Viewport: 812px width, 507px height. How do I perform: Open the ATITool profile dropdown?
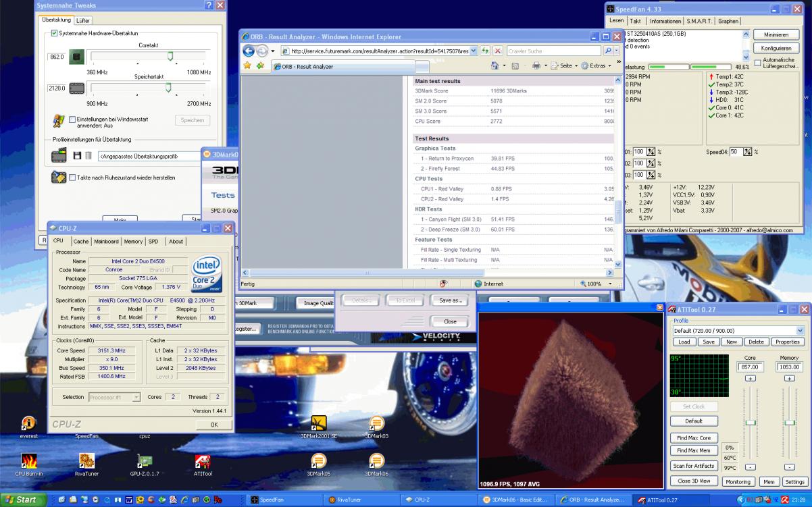[x=800, y=331]
